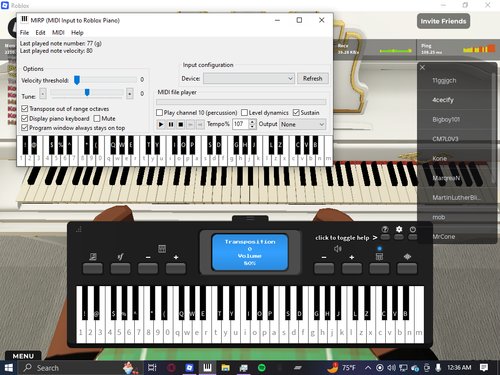The height and width of the screenshot is (375, 500).
Task: Toggle the key labels button under the blue light
Action: 379,268
